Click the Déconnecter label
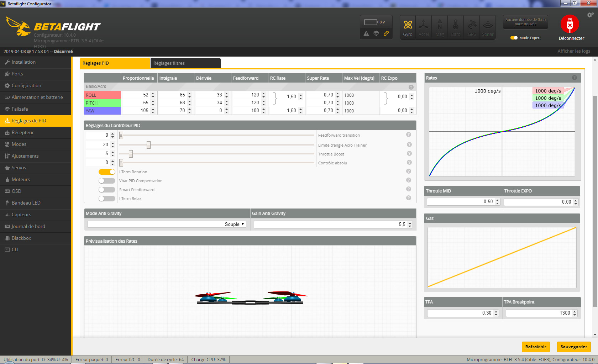 571,38
